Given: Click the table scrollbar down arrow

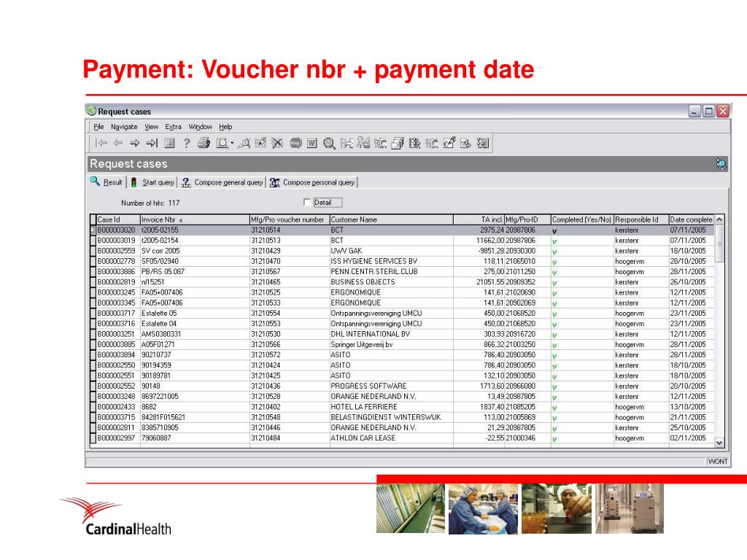Looking at the screenshot, I should pyautogui.click(x=719, y=443).
